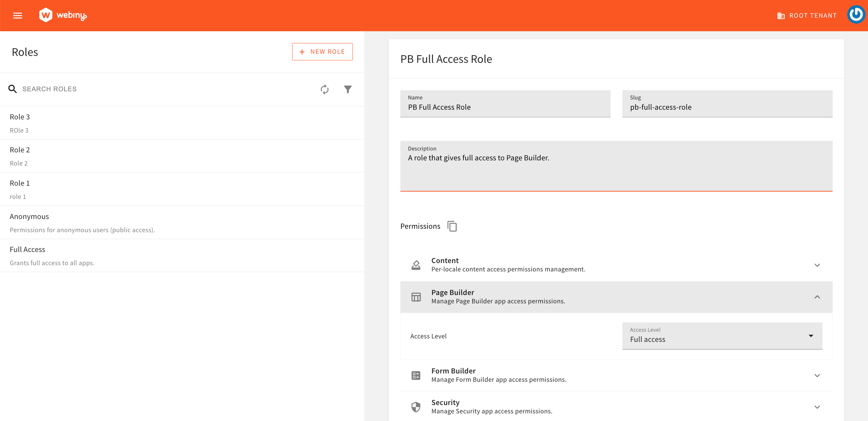Expand the Content permissions section
The height and width of the screenshot is (421, 868).
click(818, 265)
